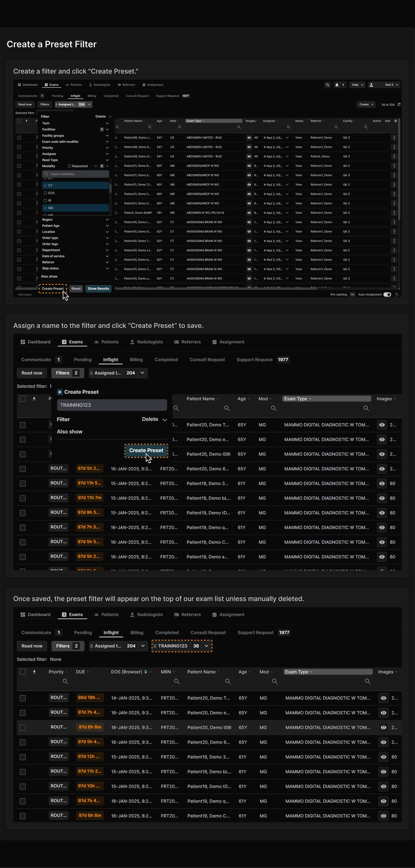
Task: Click the Exam Type filter field in Once-saved screenshot
Action: [x=328, y=681]
